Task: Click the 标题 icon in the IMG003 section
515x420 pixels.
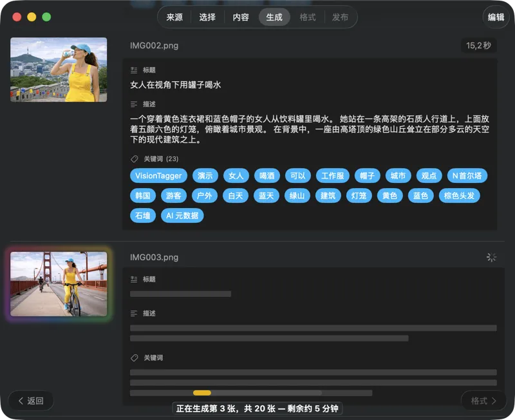Action: [133, 278]
